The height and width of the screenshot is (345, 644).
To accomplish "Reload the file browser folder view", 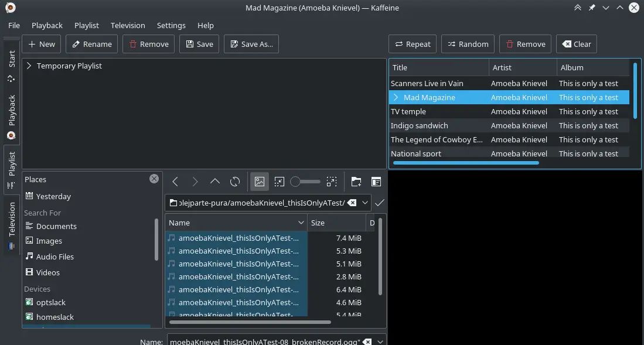I will [235, 182].
